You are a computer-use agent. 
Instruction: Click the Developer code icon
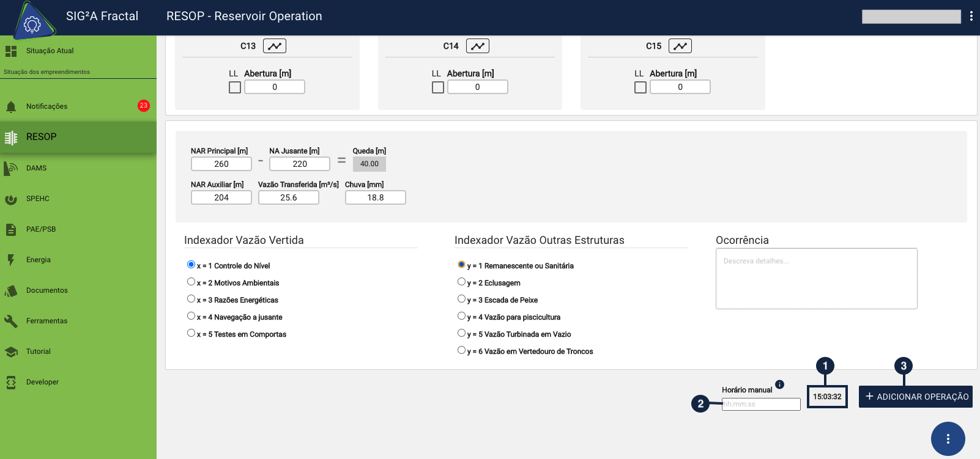[x=11, y=382]
